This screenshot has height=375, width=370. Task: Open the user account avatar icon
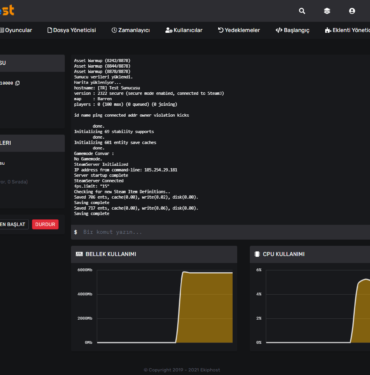[x=352, y=11]
